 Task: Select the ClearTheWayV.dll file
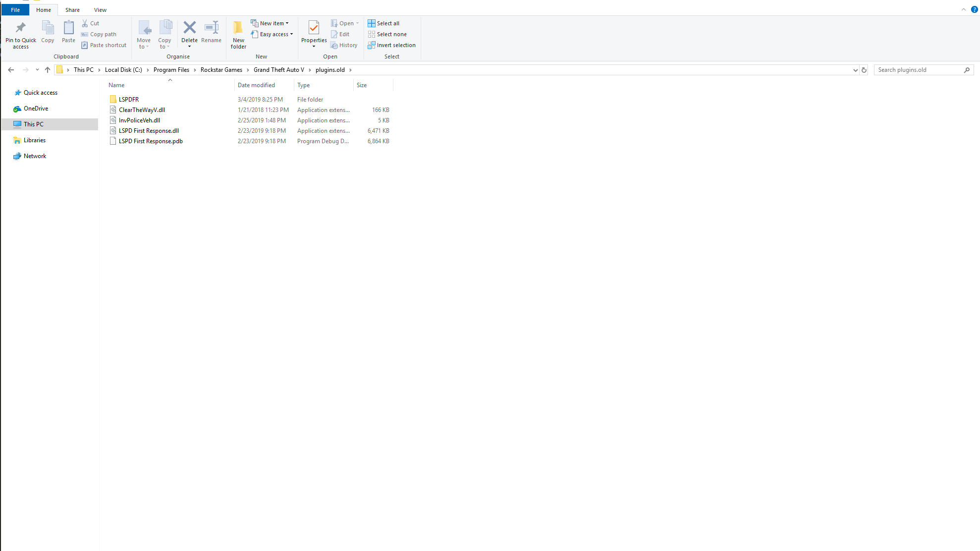pyautogui.click(x=142, y=110)
